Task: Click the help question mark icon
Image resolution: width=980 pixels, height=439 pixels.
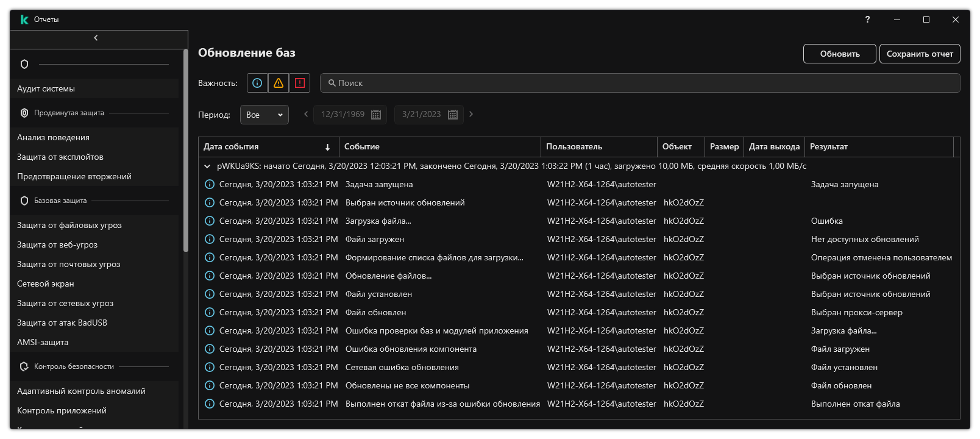Action: click(x=867, y=20)
